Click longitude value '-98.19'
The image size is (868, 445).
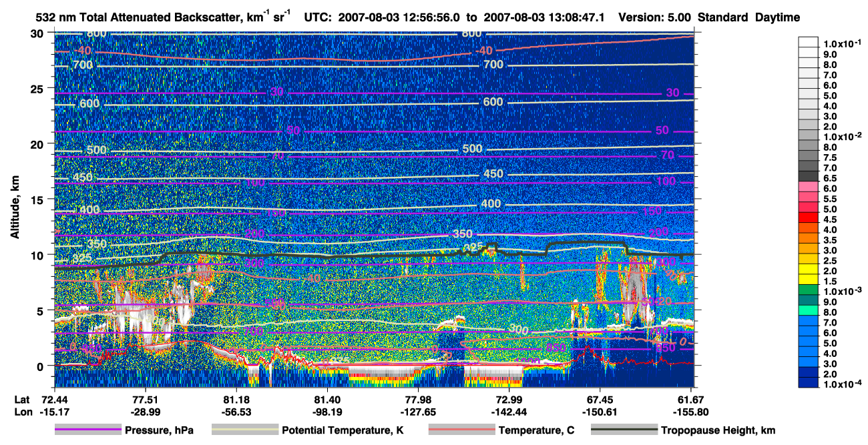327,412
